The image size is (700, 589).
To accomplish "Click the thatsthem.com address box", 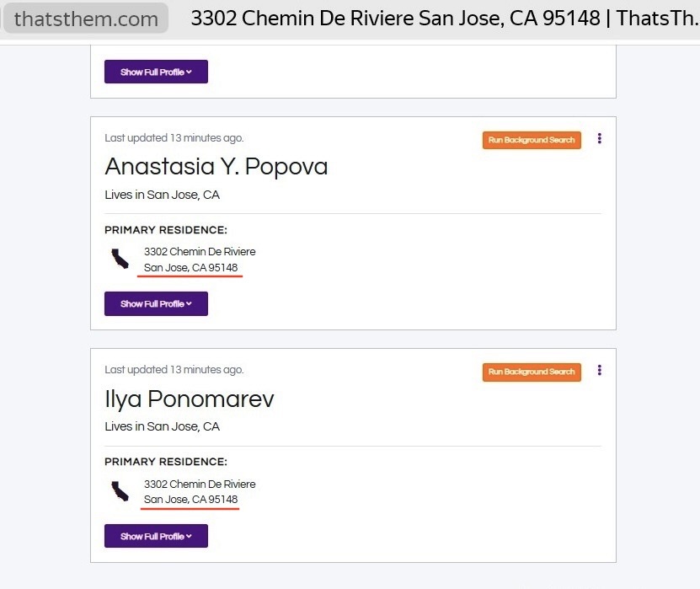I will click(x=86, y=19).
